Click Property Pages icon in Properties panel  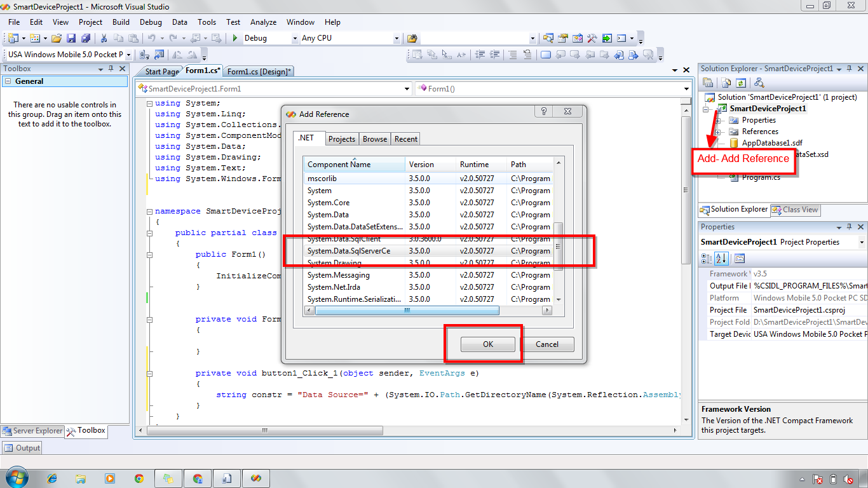(739, 259)
